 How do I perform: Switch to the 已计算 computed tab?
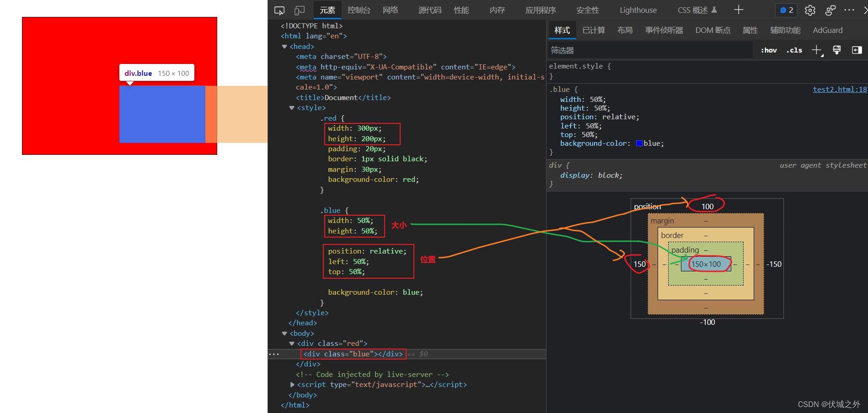pos(594,30)
